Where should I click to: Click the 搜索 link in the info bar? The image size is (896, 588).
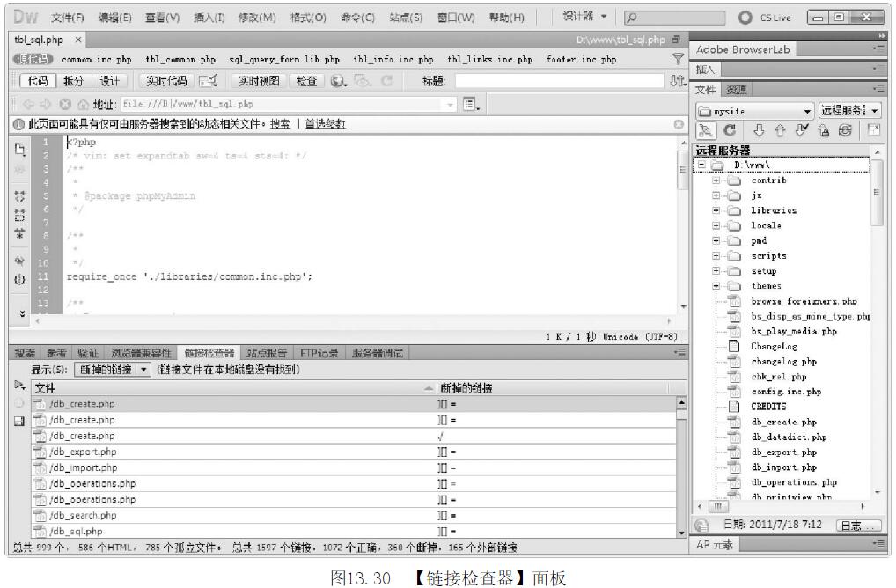tap(278, 123)
